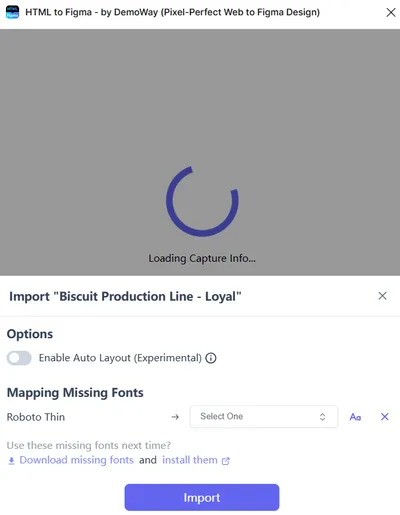This screenshot has height=515, width=400.
Task: Click the Aa font preview icon
Action: [x=355, y=417]
